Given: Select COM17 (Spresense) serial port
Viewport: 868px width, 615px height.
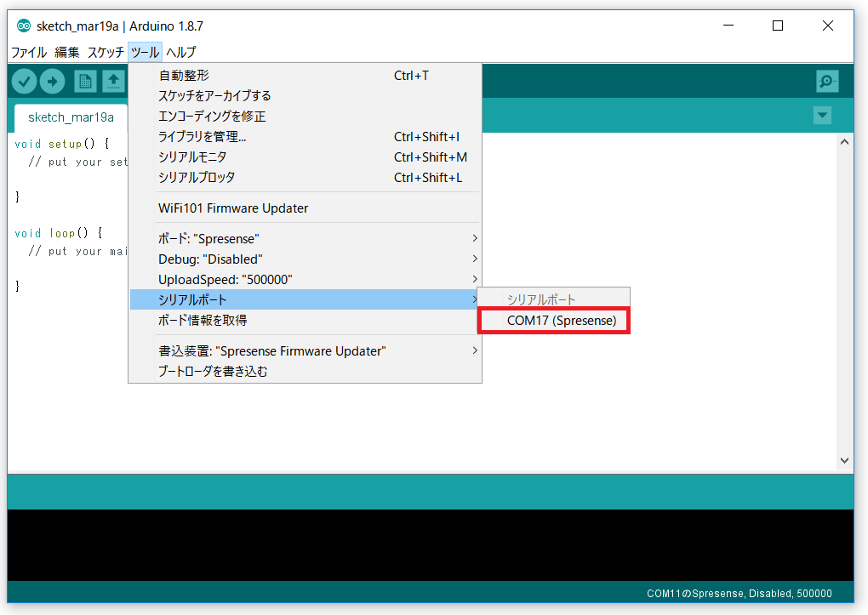Looking at the screenshot, I should [554, 321].
